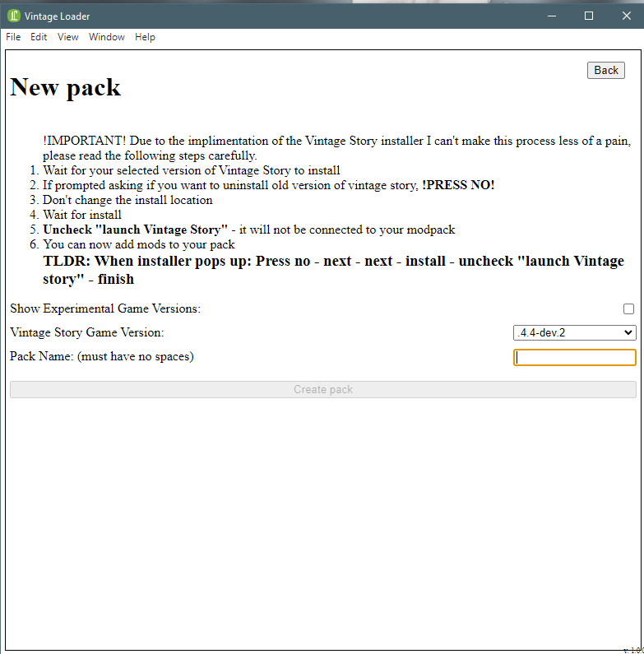The height and width of the screenshot is (654, 644).
Task: Open the File menu
Action: click(13, 37)
